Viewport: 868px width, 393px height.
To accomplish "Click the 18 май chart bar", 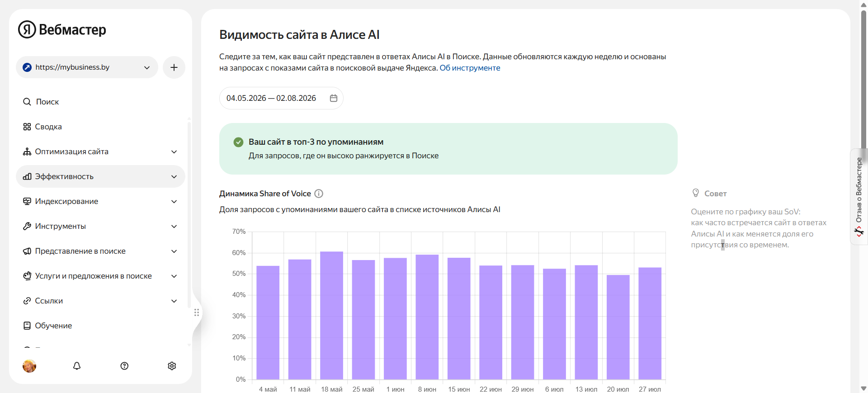I will tap(332, 315).
